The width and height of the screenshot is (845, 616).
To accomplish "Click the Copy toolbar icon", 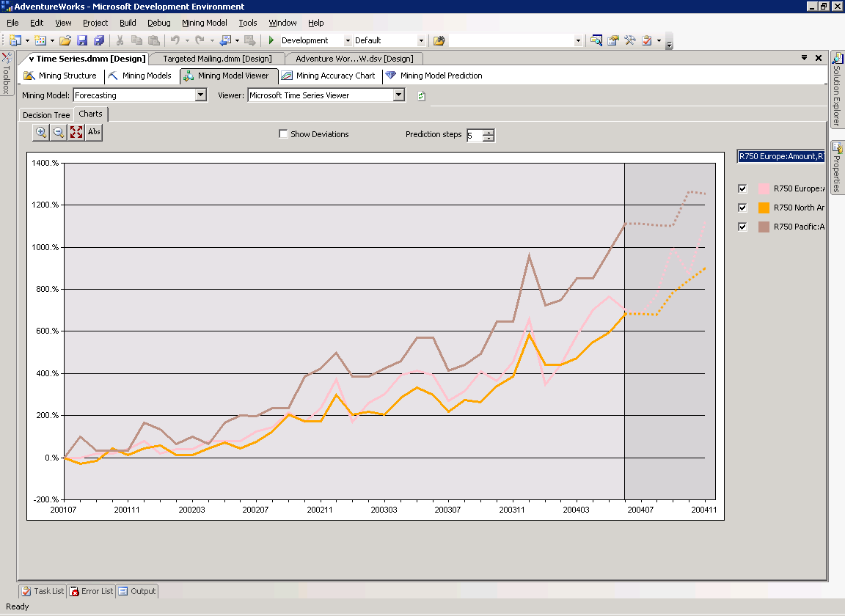I will click(137, 40).
